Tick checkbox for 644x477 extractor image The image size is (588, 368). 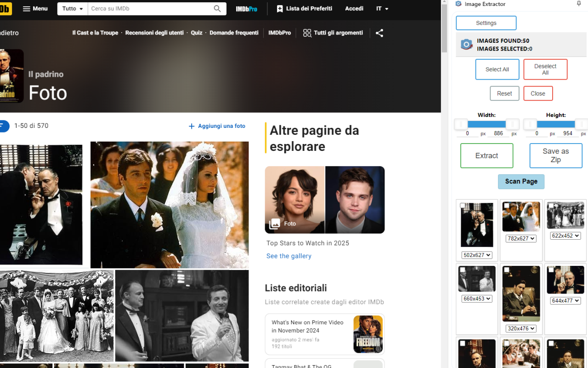[x=551, y=270]
